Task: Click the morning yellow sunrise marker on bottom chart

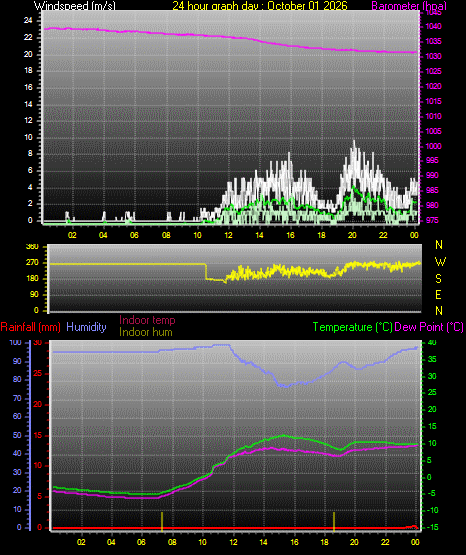Action: (162, 521)
